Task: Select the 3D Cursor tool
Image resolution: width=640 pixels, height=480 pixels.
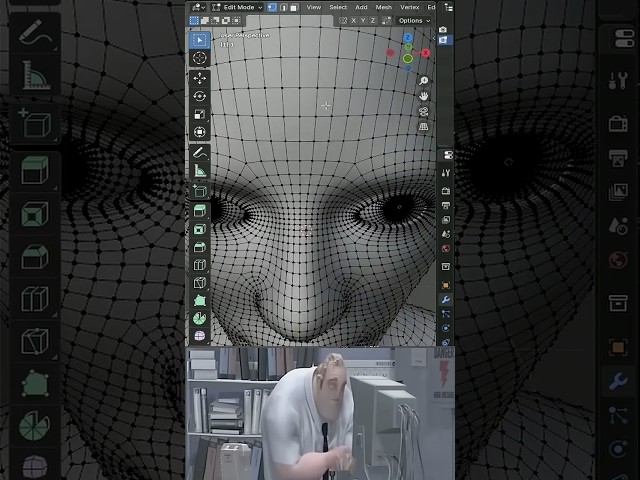Action: tap(200, 58)
